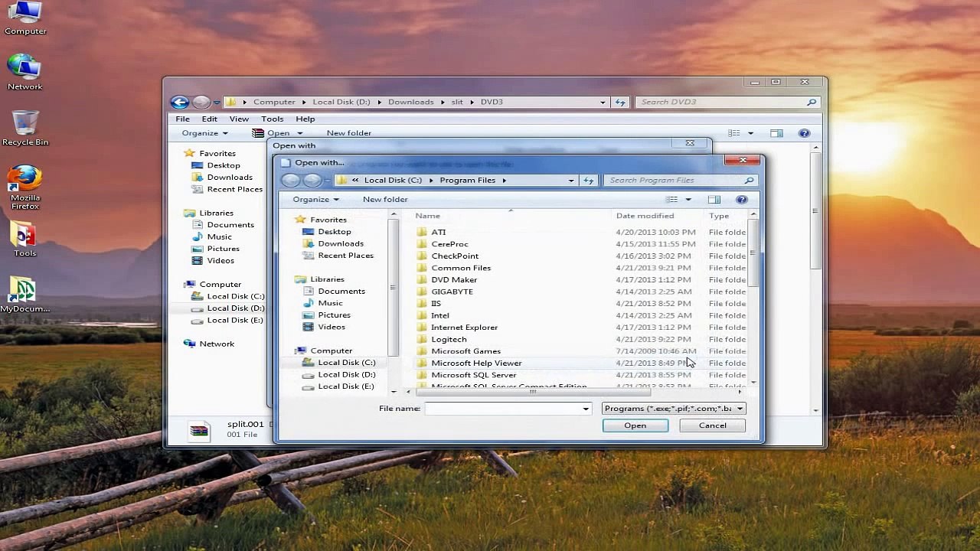Click the split.001 file icon

tap(198, 431)
